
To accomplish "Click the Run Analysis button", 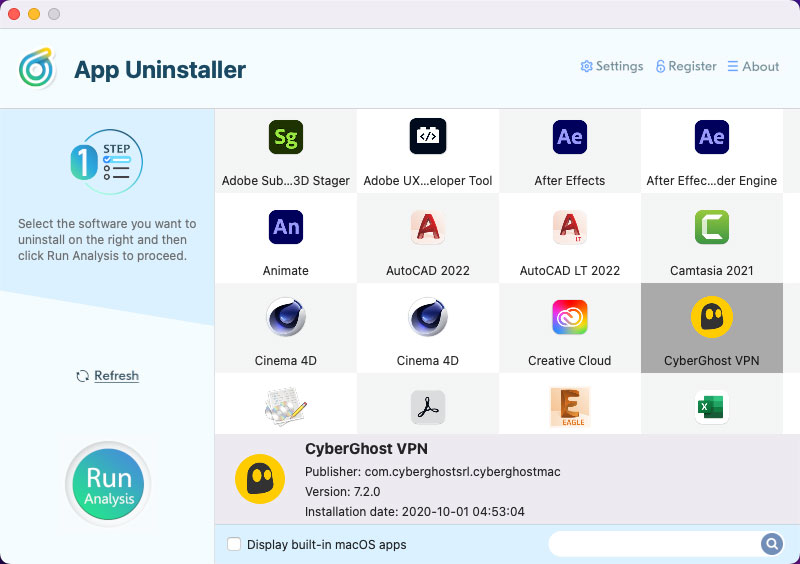I will click(108, 484).
